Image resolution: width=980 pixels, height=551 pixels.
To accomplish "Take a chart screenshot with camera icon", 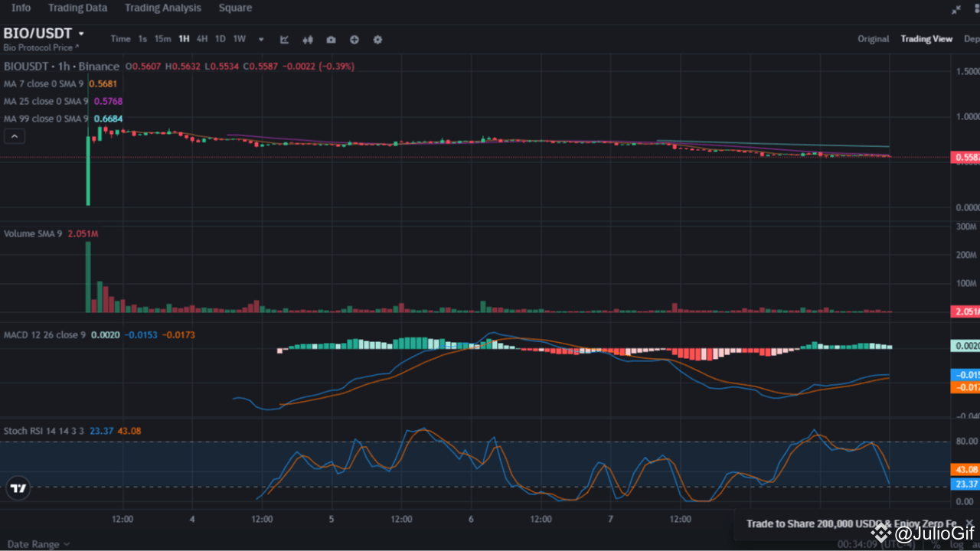I will 330,39.
